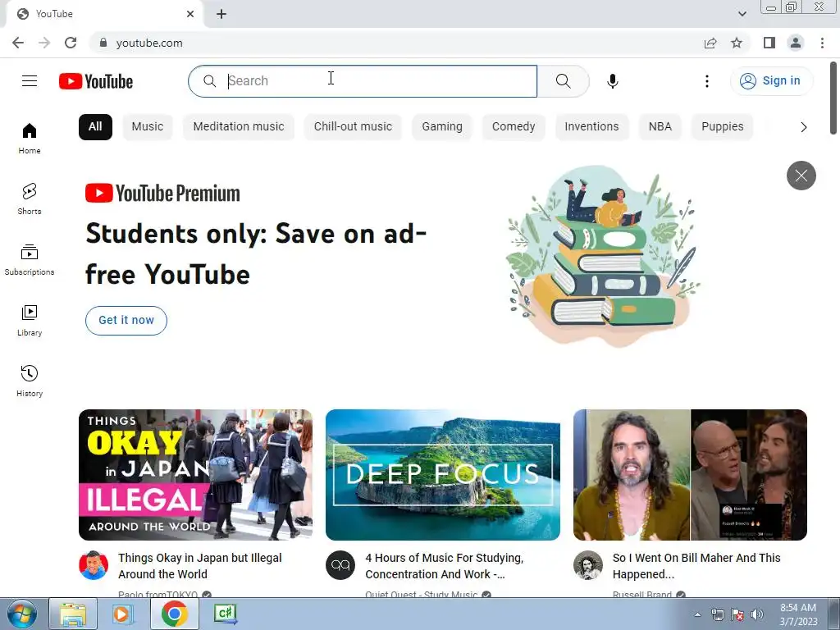The width and height of the screenshot is (840, 630).
Task: Open the Windows Start menu
Action: point(21,614)
